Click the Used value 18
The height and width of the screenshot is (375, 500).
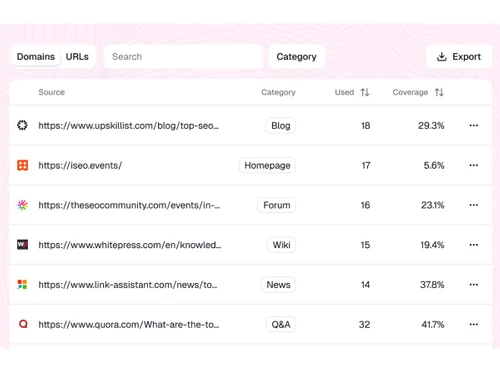pyautogui.click(x=366, y=126)
